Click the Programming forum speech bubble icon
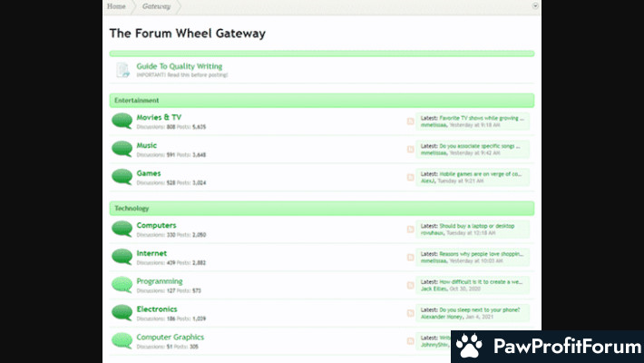Viewport: 644px width, 363px height. 122,285
